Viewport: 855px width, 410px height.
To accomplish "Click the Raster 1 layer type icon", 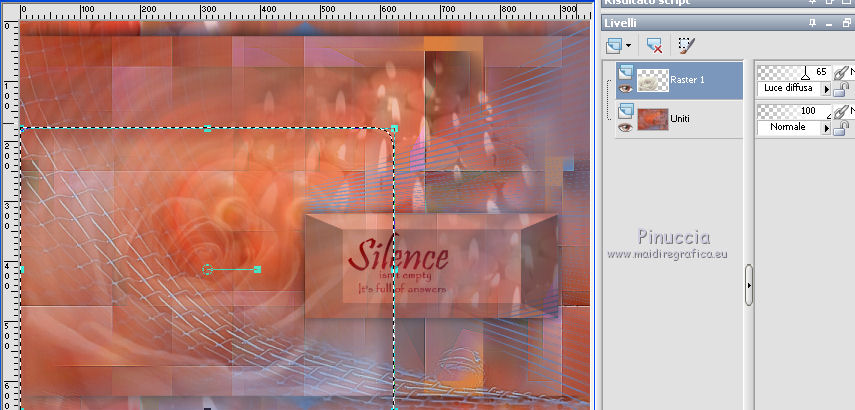I will tap(625, 71).
